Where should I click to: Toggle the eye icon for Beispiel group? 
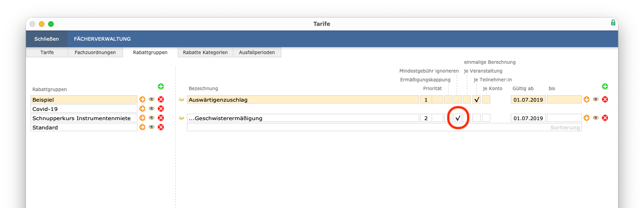(152, 99)
